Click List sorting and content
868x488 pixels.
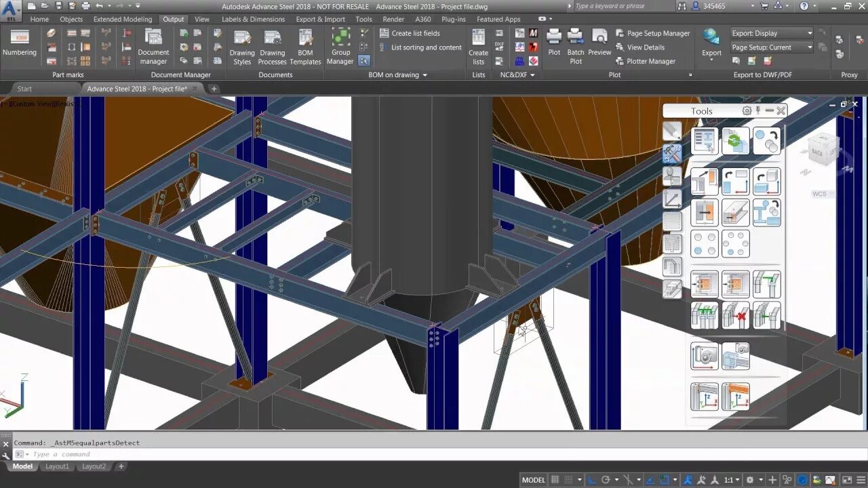pyautogui.click(x=420, y=47)
